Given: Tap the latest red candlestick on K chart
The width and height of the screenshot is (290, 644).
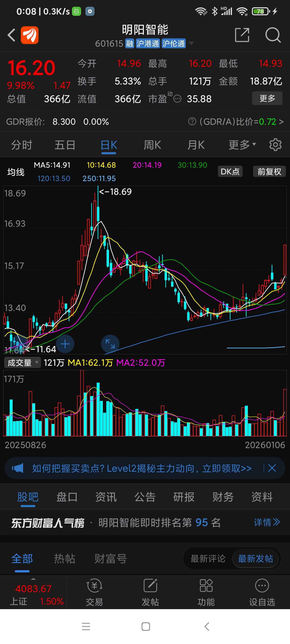Looking at the screenshot, I should tap(285, 260).
